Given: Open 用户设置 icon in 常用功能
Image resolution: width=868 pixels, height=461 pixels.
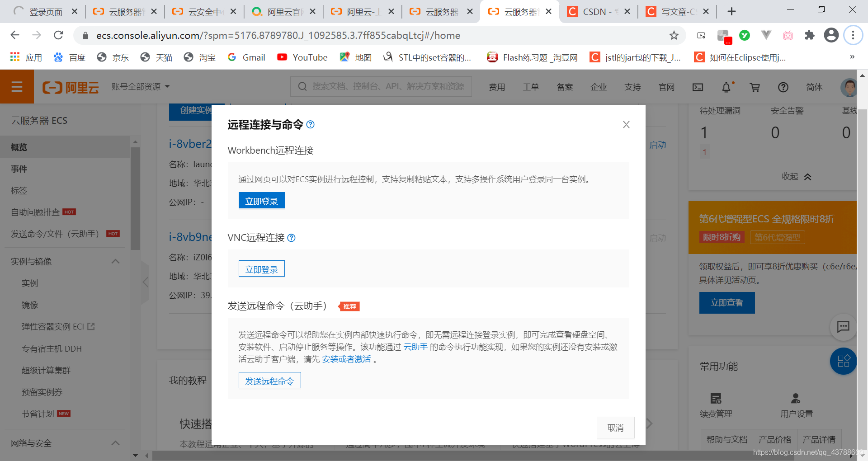Looking at the screenshot, I should pos(796,399).
